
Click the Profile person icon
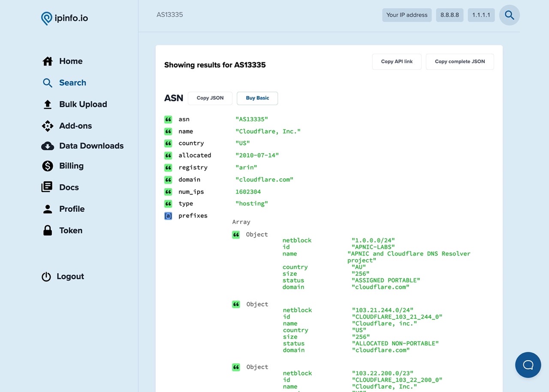[x=48, y=209]
